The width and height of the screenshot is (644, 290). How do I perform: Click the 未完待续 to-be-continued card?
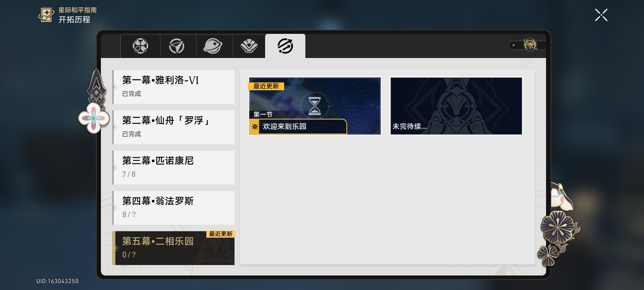coord(456,106)
